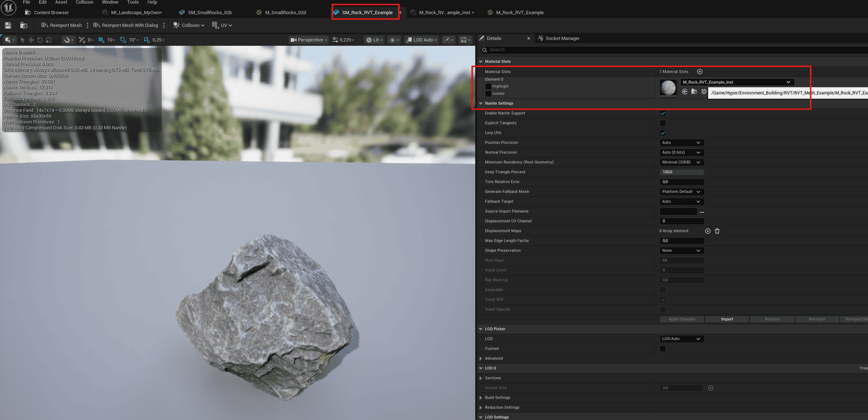This screenshot has width=868, height=420.
Task: Adjust the Keep Triangle Percent value
Action: click(681, 172)
